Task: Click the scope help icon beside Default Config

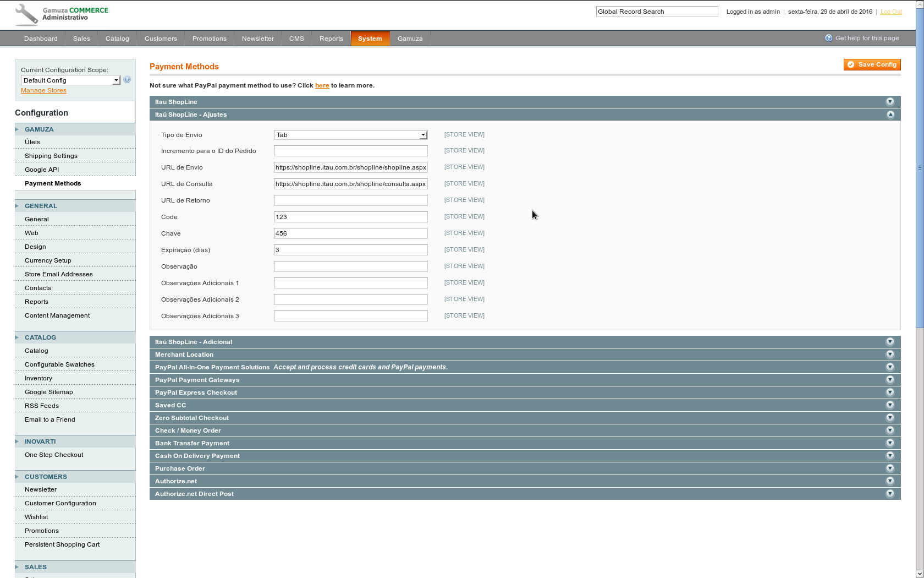Action: tap(127, 80)
